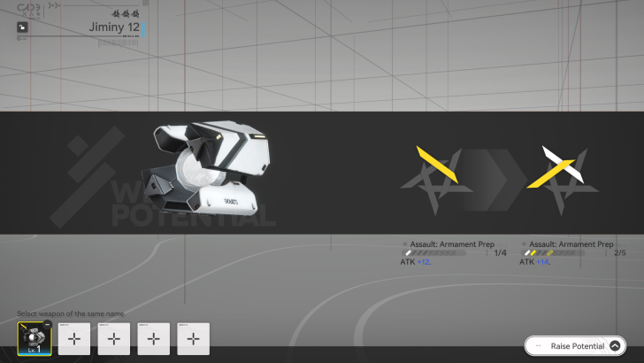Click the white Jiminy weapon model

pyautogui.click(x=212, y=168)
